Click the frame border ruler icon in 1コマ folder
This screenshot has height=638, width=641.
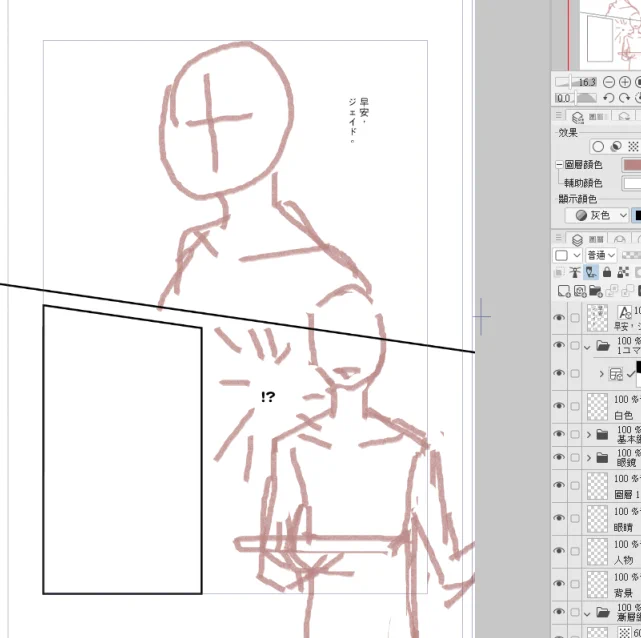pos(616,374)
